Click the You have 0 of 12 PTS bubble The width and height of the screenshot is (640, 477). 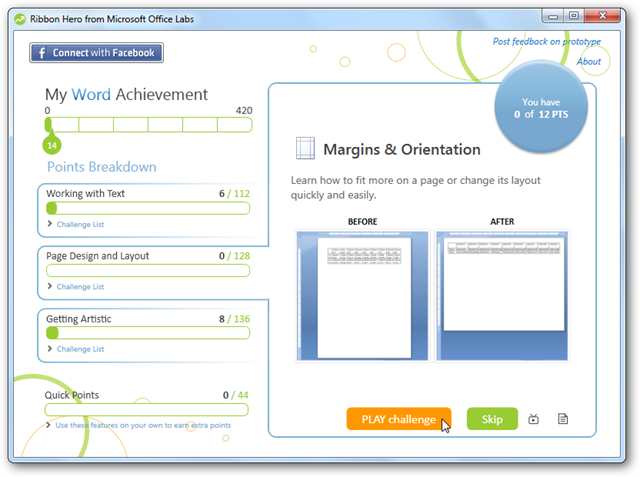[x=541, y=108]
